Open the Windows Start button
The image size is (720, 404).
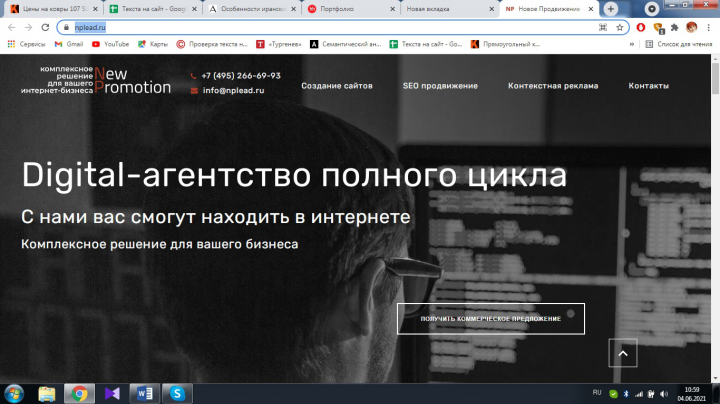click(14, 394)
